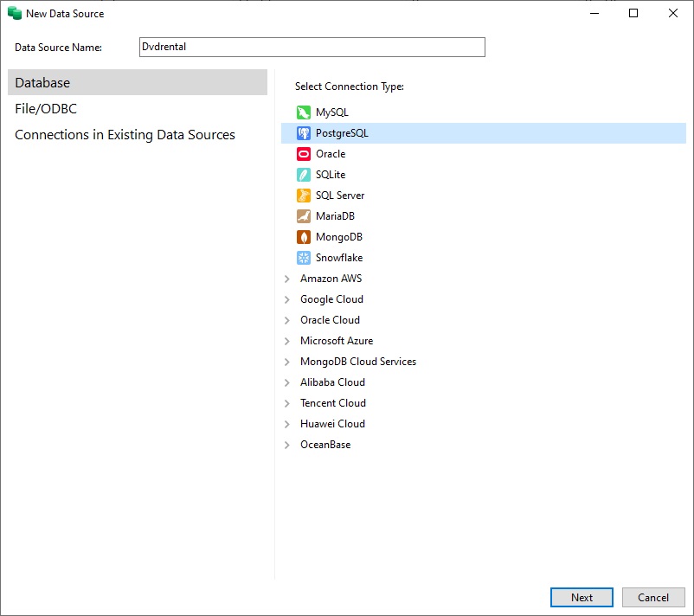
Task: Click the Snowflake icon
Action: (303, 258)
